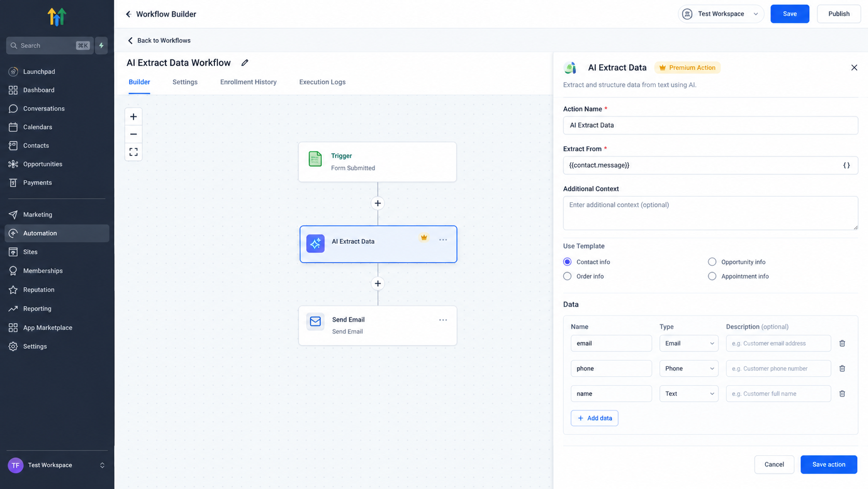The height and width of the screenshot is (489, 868).
Task: Focus the Additional Context text area
Action: 710,213
